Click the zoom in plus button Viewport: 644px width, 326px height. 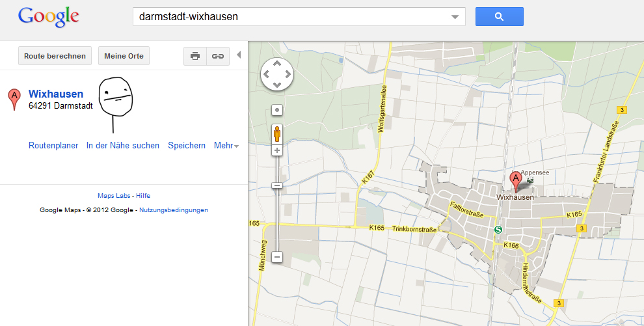coord(277,150)
